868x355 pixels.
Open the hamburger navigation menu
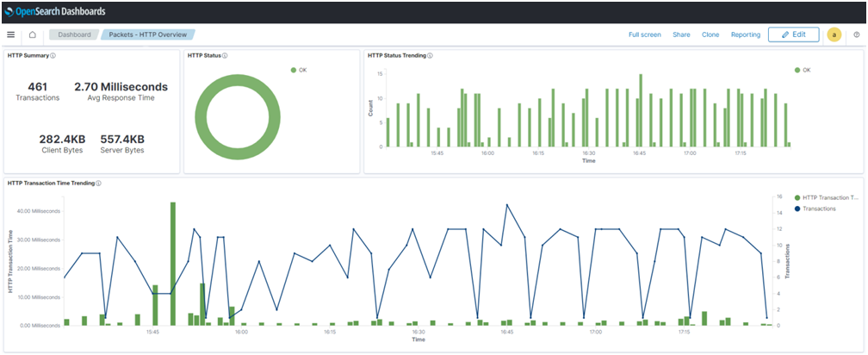11,35
